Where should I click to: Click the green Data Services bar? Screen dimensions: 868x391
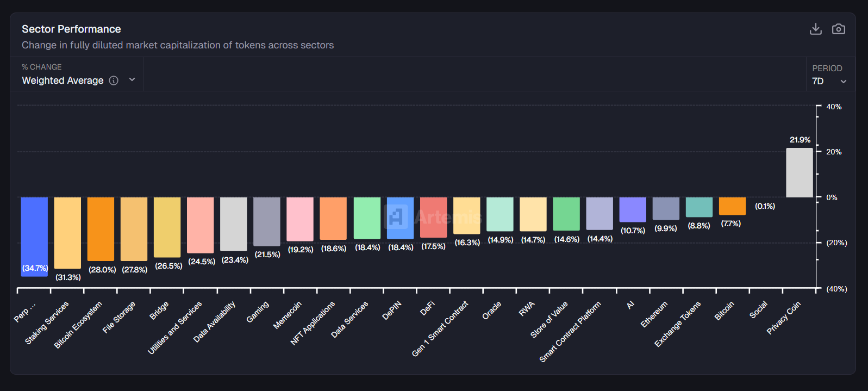coord(367,218)
